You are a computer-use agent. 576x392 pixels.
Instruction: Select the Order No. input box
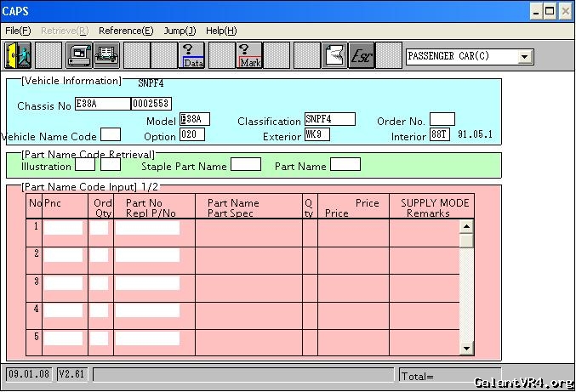[x=442, y=119]
